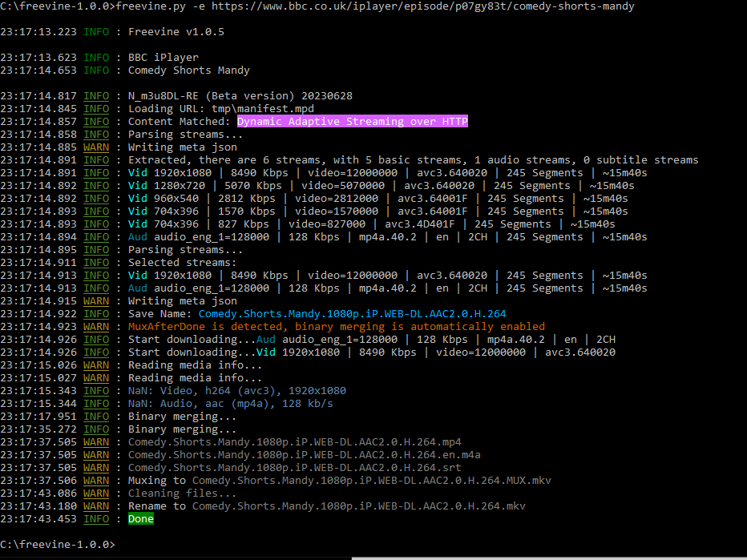Click the 'Extracted, there are 6 streams' line
This screenshot has height=560, width=747.
[413, 160]
